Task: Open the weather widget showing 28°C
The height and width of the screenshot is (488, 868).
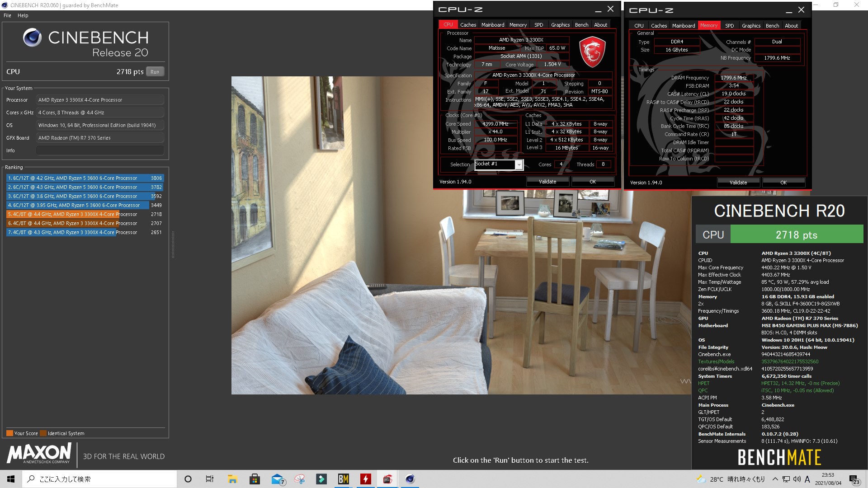Action: 731,479
